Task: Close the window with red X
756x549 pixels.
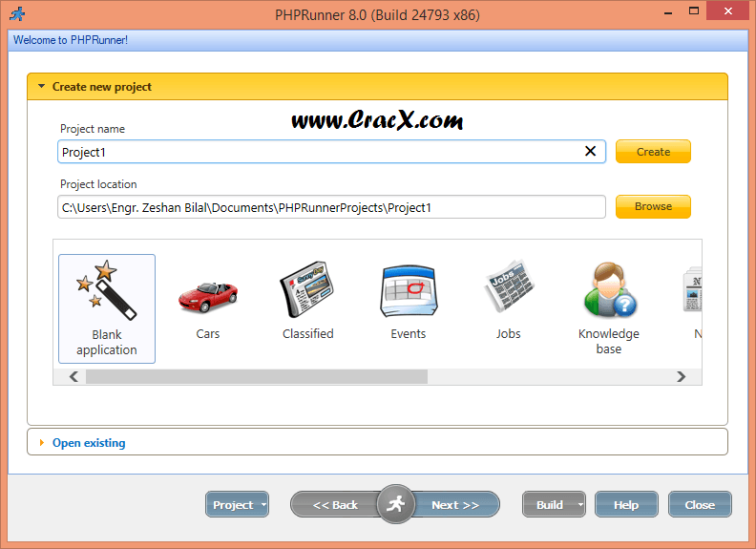Action: coord(728,11)
